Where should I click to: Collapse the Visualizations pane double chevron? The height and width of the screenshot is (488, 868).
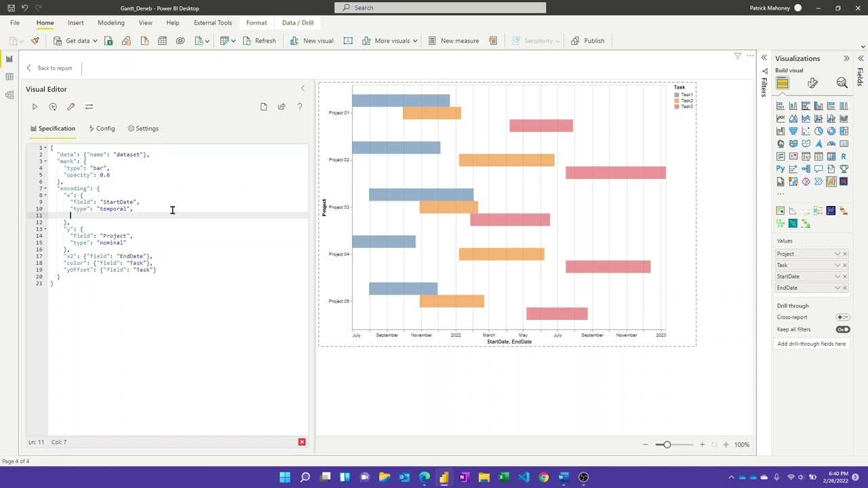(x=846, y=58)
